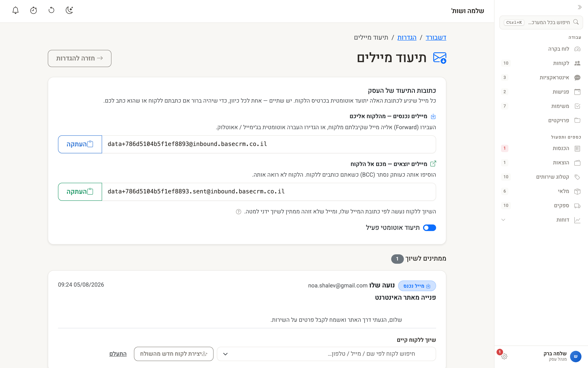Image resolution: width=588 pixels, height=368 pixels.
Task: Click the global search field
Action: (541, 22)
